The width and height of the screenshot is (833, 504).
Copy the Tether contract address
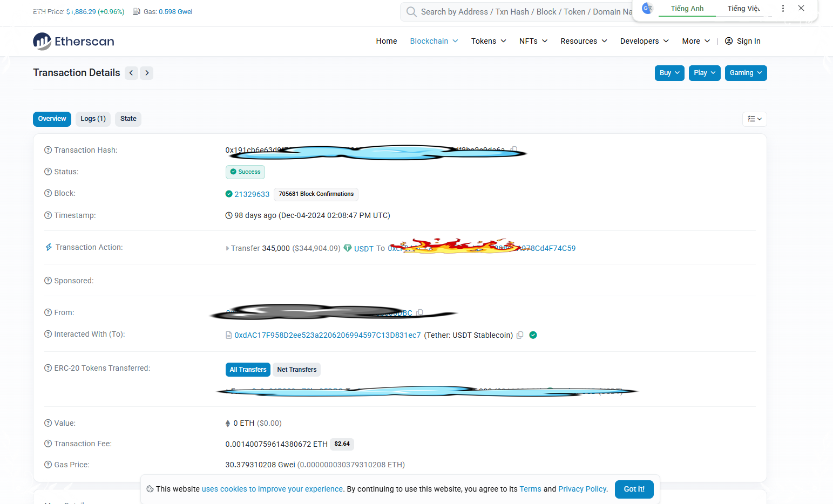click(520, 335)
